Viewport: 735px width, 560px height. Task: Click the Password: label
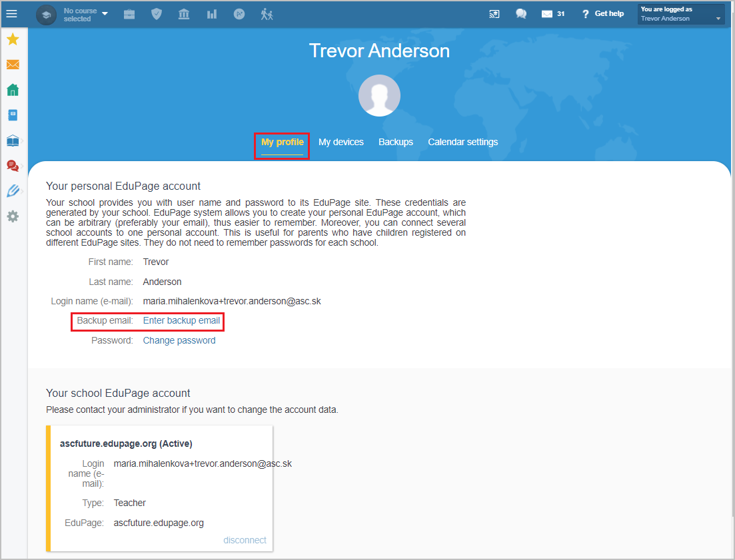tap(112, 340)
